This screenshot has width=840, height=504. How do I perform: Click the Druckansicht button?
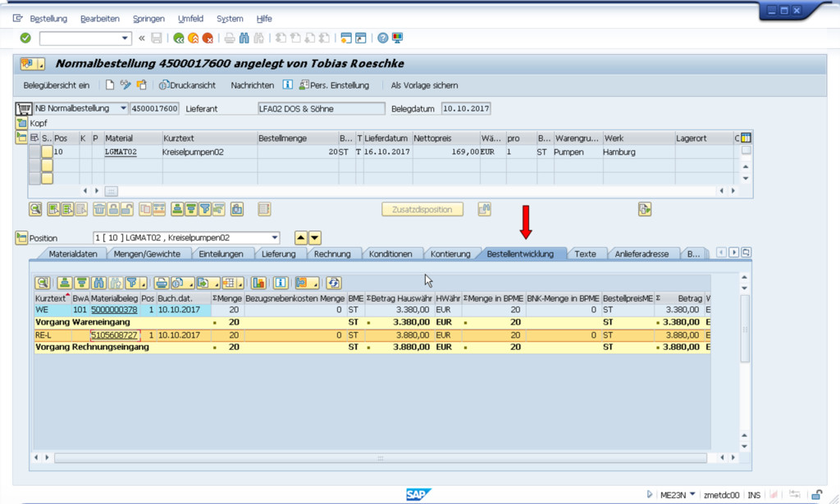click(x=188, y=85)
